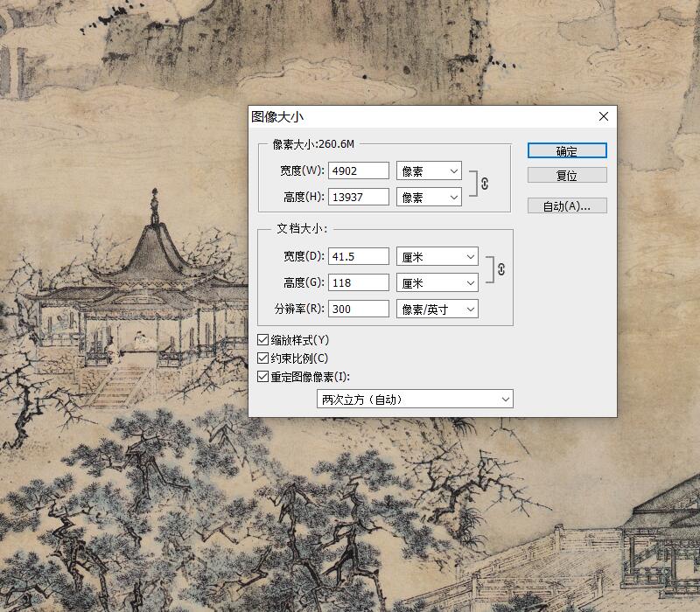The image size is (700, 612).
Task: Click the 图像大小 dialog title
Action: pyautogui.click(x=277, y=117)
